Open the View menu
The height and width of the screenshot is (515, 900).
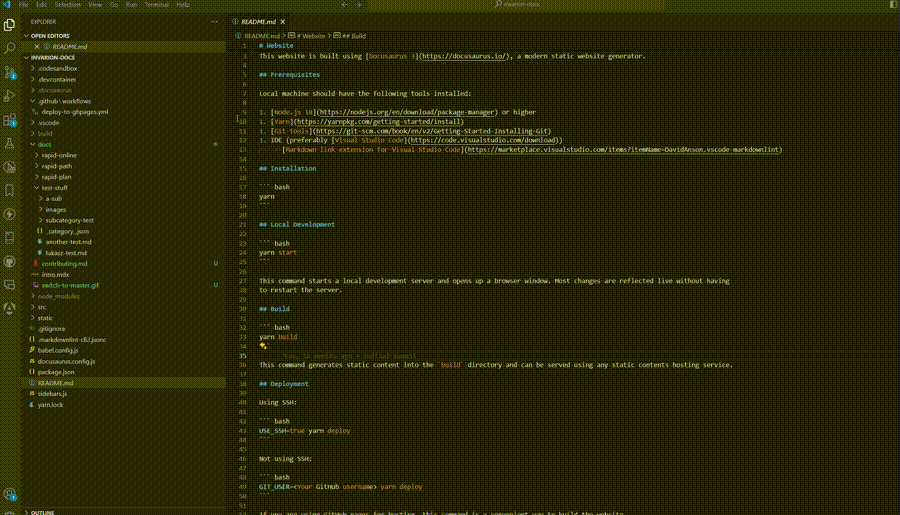point(95,5)
